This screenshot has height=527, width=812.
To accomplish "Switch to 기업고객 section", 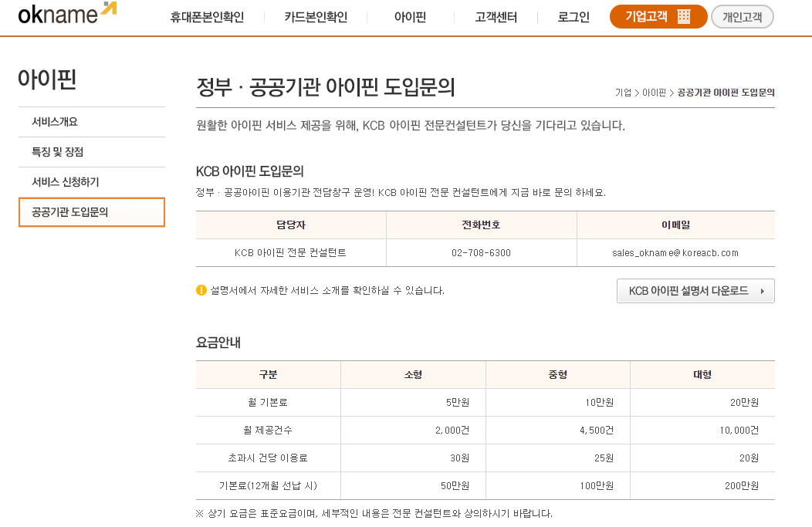I will (x=658, y=16).
